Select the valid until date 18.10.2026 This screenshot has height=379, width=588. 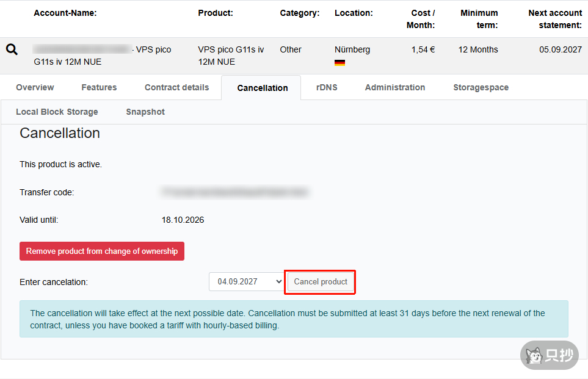pyautogui.click(x=183, y=220)
